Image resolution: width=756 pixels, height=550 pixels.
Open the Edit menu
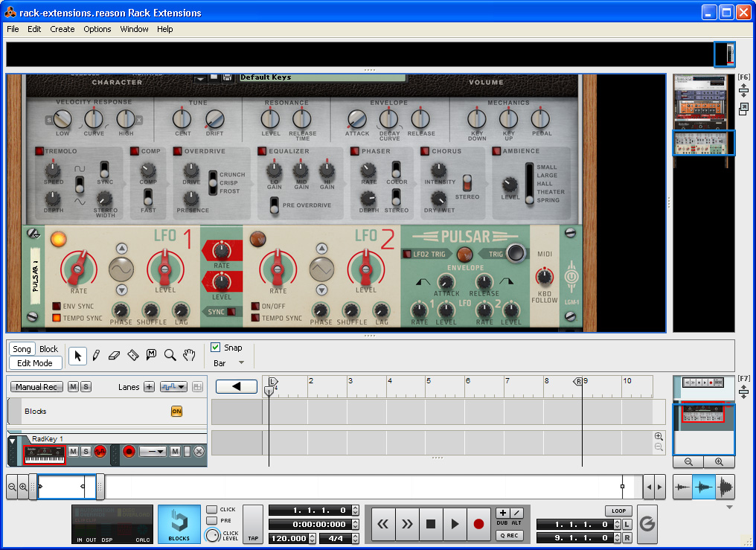(34, 29)
